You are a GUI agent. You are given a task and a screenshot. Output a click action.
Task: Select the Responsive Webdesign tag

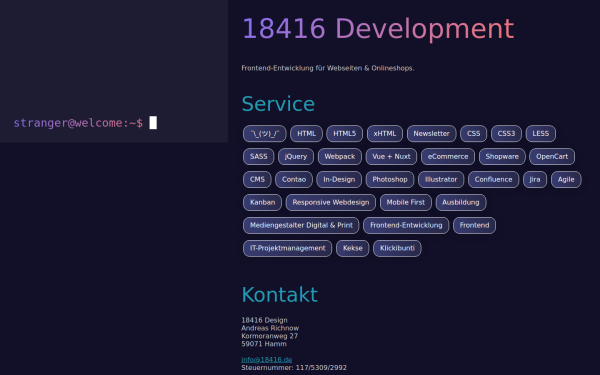(x=331, y=202)
